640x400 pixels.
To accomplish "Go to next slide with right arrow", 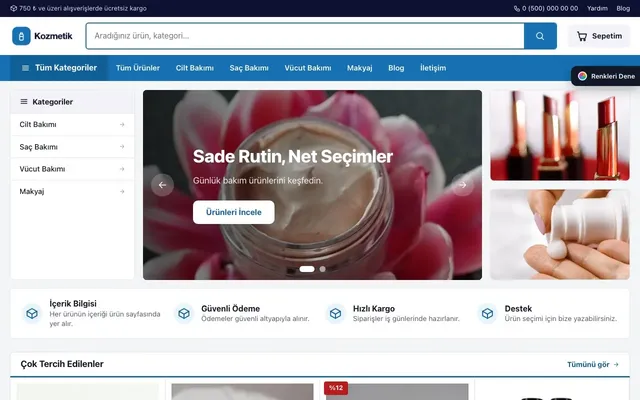I will (462, 185).
